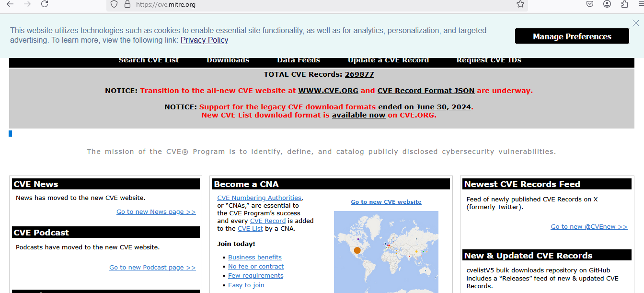Viewport: 644px width, 293px height.
Task: Open the Downloads menu item
Action: click(x=228, y=60)
